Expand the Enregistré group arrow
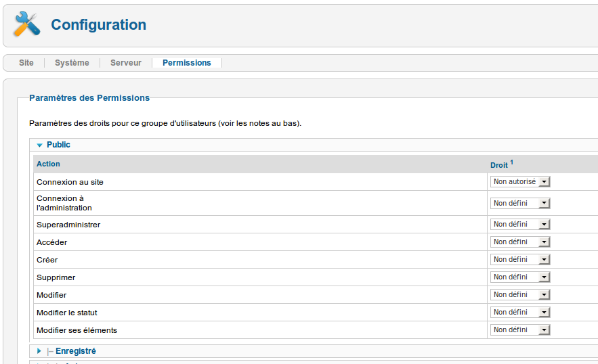The width and height of the screenshot is (598, 364). (39, 351)
